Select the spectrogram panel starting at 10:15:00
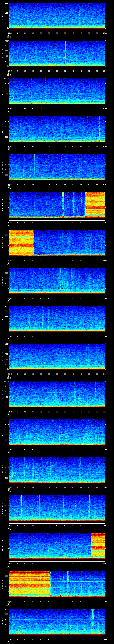114x644 pixels. (x=57, y=53)
